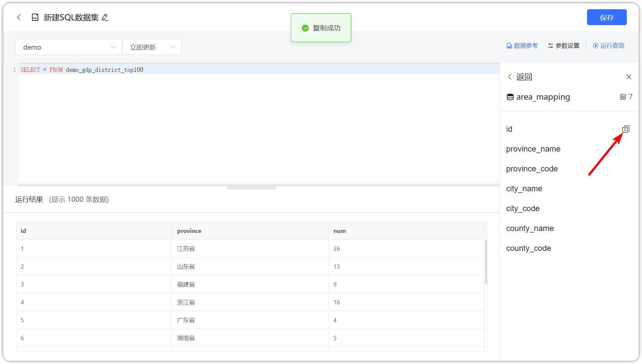This screenshot has width=642, height=364.
Task: Click 运行查询 to run the query
Action: (x=608, y=46)
